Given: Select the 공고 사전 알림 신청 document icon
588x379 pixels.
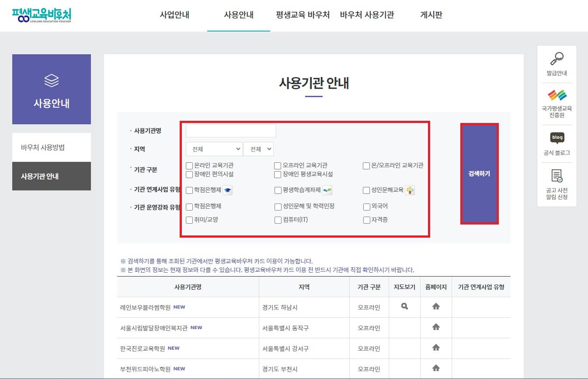Looking at the screenshot, I should [557, 175].
